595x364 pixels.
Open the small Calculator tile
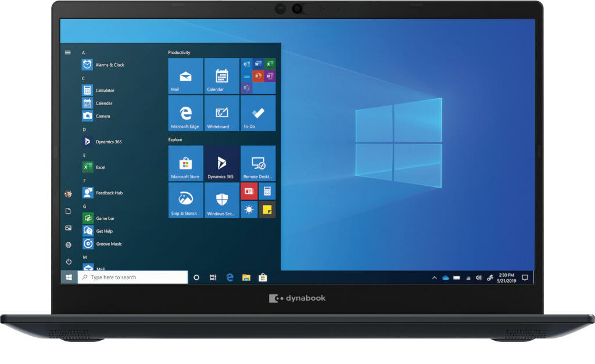coord(267,191)
